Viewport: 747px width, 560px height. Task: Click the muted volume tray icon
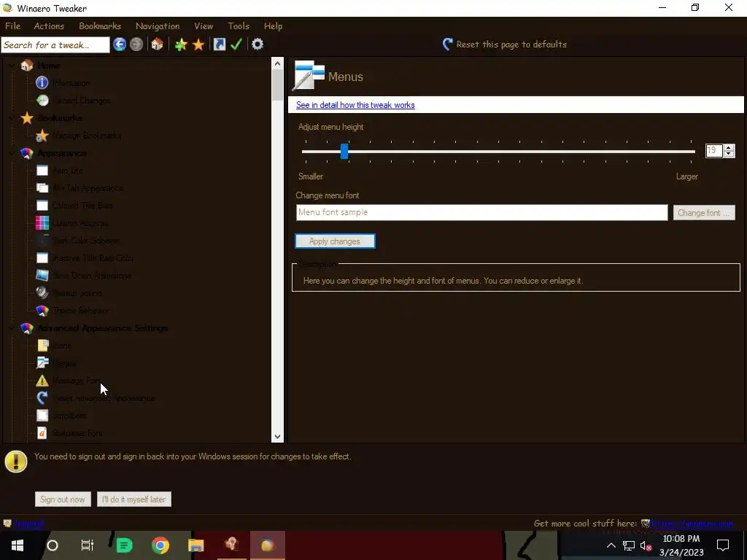646,545
